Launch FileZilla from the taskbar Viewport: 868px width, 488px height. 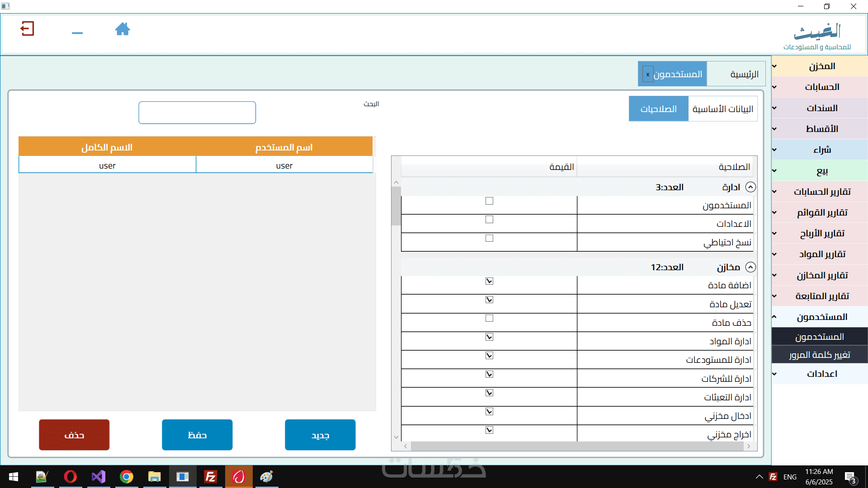[x=211, y=477]
